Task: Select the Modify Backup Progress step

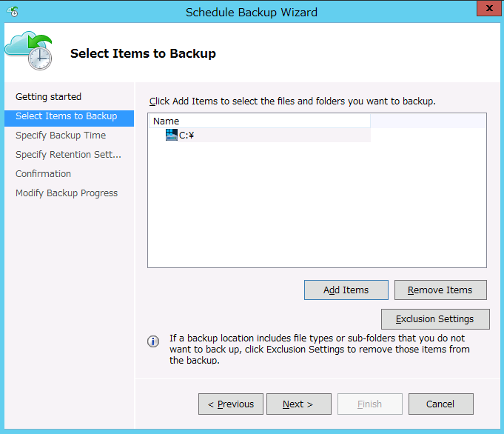Action: point(67,193)
